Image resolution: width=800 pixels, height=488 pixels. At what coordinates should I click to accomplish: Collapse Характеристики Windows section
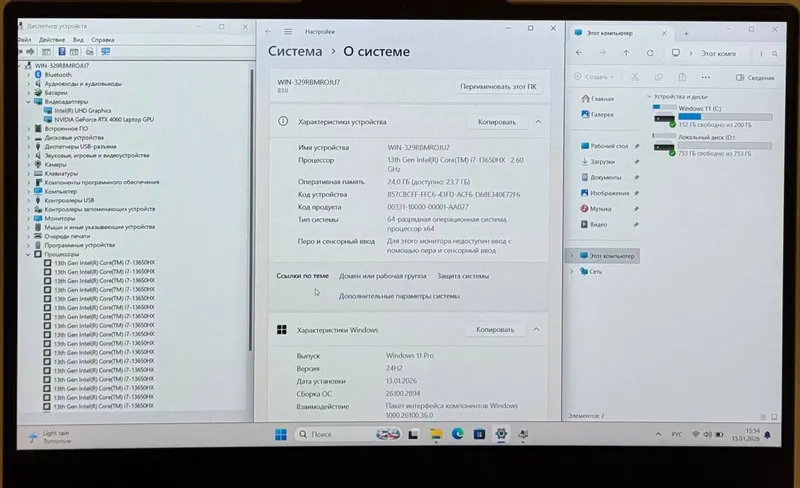536,330
